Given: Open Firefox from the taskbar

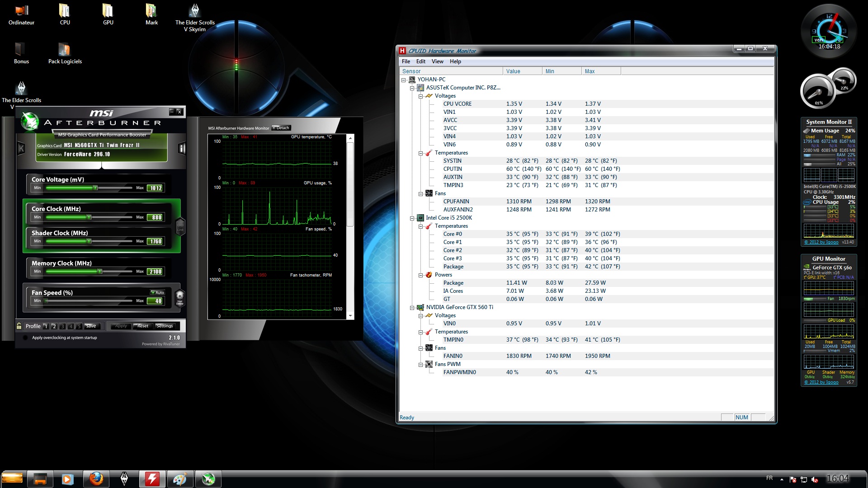Looking at the screenshot, I should [96, 479].
